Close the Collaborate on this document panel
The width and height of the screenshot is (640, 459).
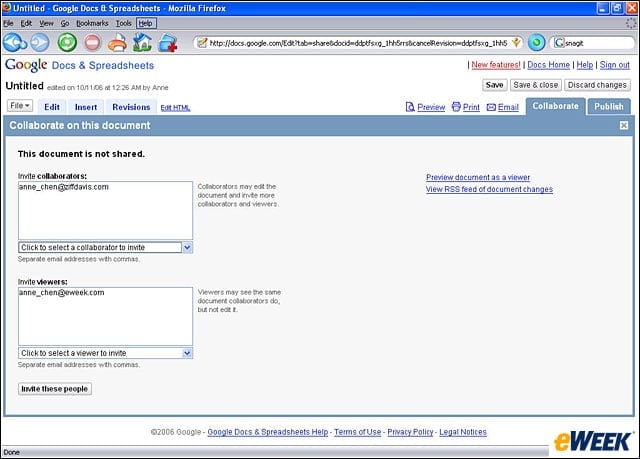tap(624, 125)
